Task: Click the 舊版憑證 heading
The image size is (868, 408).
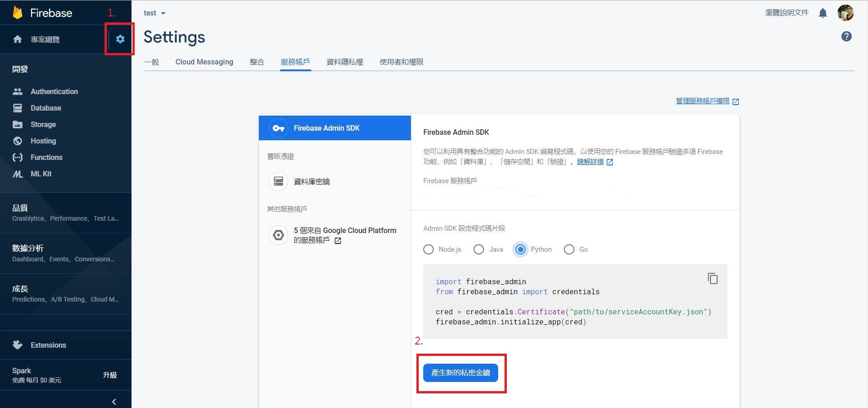Action: 280,156
